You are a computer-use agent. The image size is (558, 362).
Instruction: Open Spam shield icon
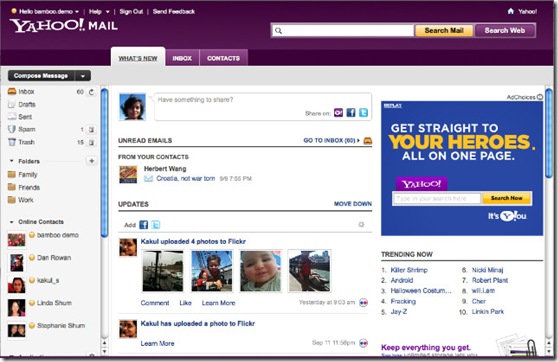[x=12, y=129]
